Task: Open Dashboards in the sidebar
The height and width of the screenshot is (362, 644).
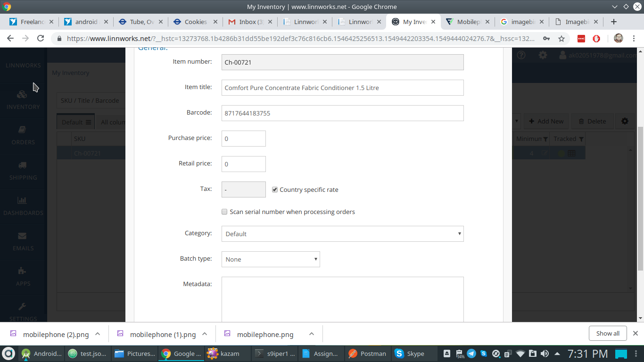Action: 23,206
